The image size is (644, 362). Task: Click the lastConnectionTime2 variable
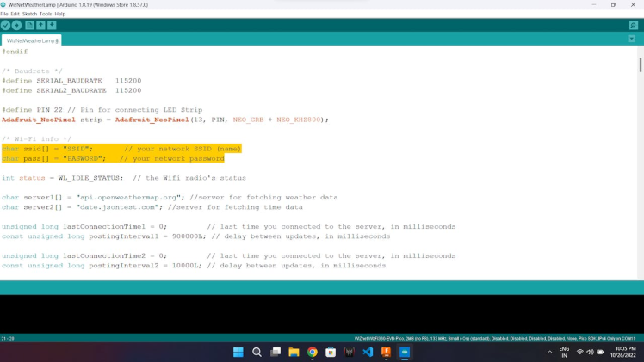tap(104, 256)
